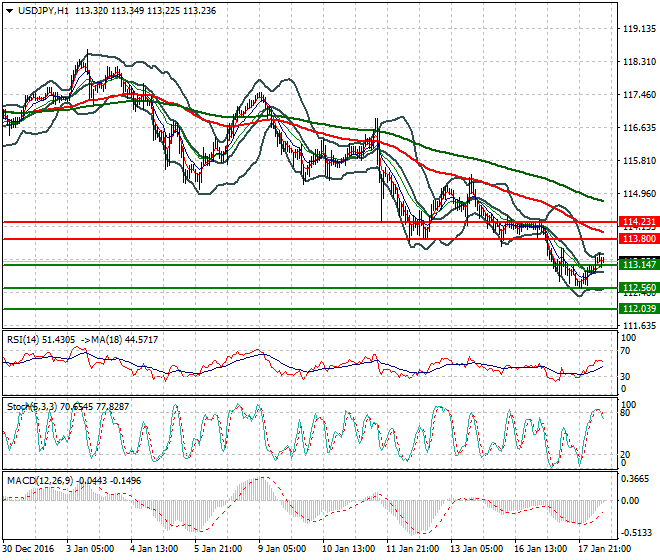Screen dimensions: 660x560
Task: Select the green 112.560 support level label
Action: tap(639, 288)
